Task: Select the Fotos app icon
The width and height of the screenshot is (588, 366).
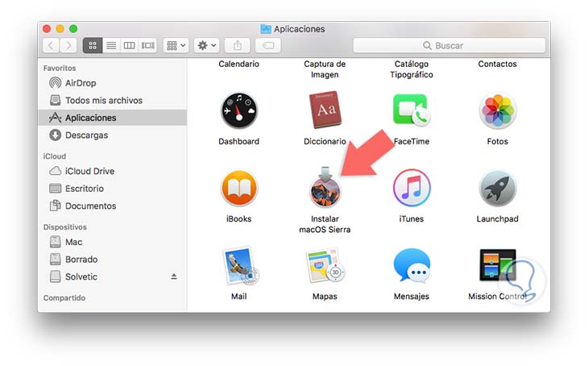Action: [x=498, y=110]
